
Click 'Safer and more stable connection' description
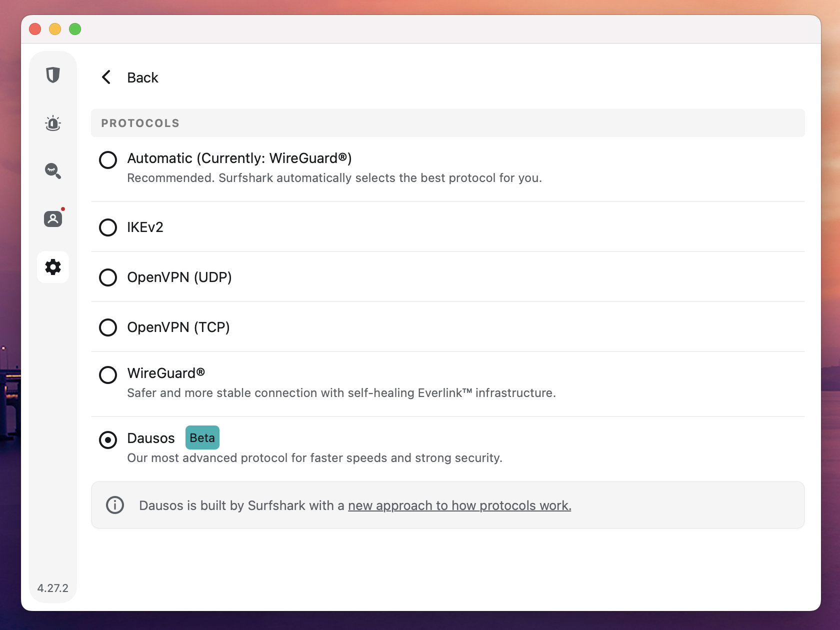click(341, 393)
